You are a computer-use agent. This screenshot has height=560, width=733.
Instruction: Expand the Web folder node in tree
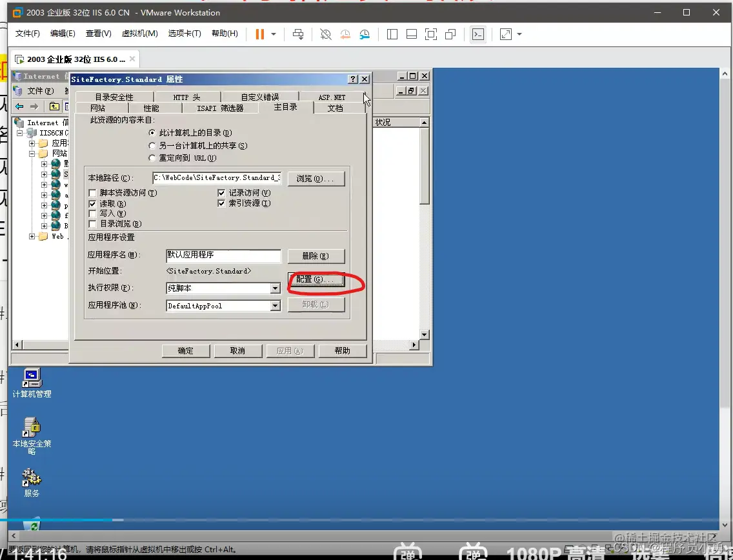32,237
